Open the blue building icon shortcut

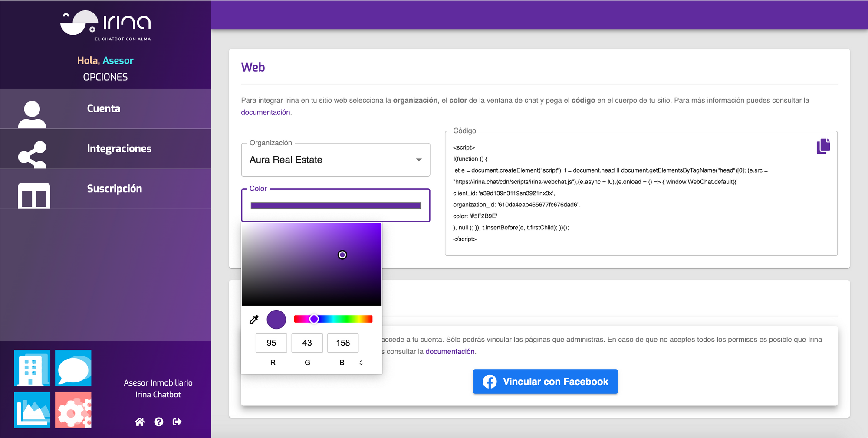32,368
